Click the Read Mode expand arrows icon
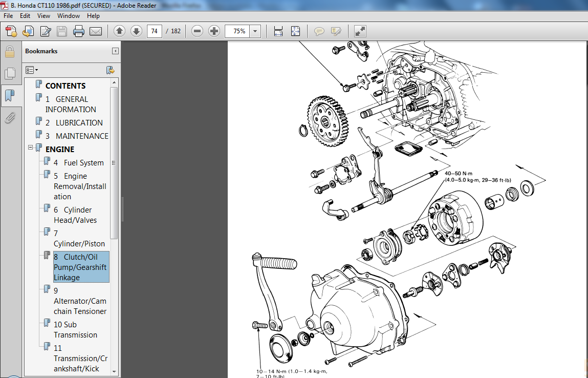Viewport: 588px width, 378px height. coord(360,31)
